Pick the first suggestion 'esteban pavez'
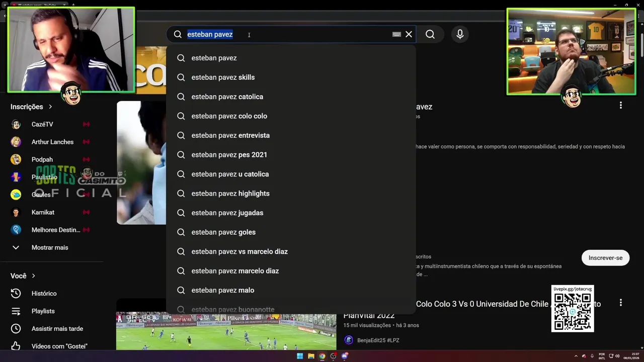 [x=291, y=58]
